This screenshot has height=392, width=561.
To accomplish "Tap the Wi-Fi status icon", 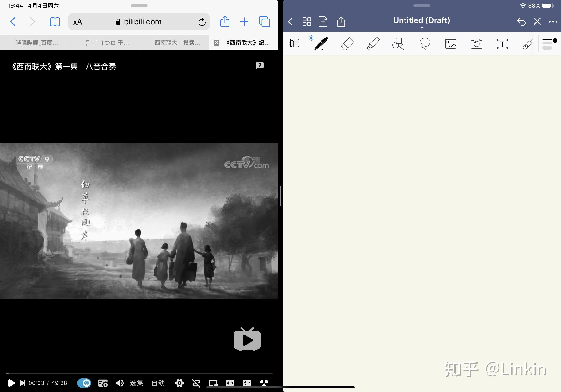I will 523,6.
